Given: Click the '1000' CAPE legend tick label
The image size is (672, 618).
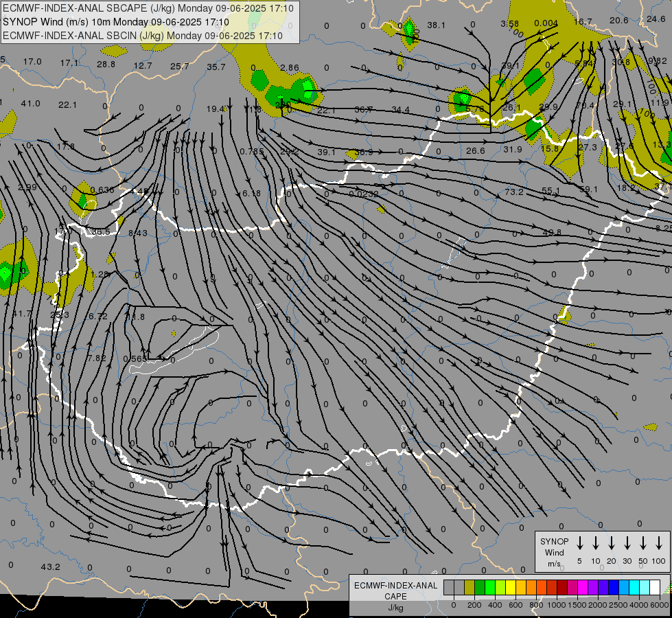Looking at the screenshot, I should coord(557,605).
